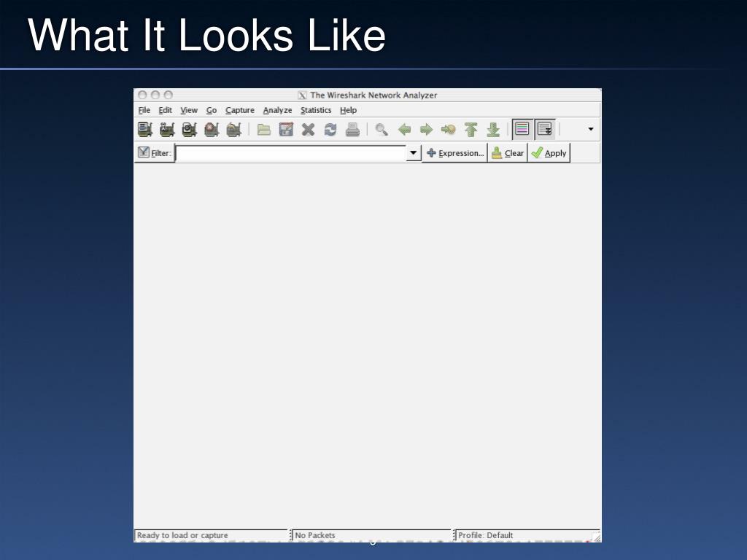Click the window resize grip corner

click(596, 537)
